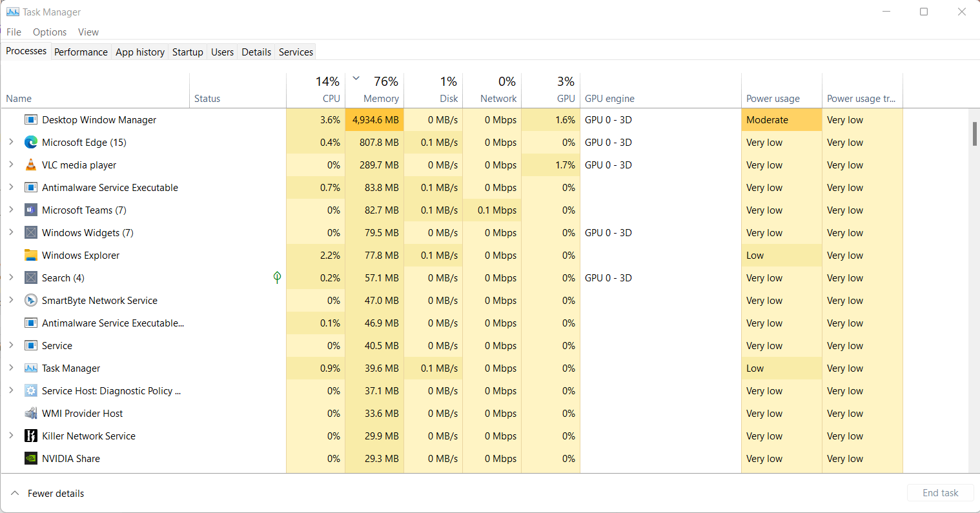
Task: Sort by the Network column header
Action: click(492, 90)
